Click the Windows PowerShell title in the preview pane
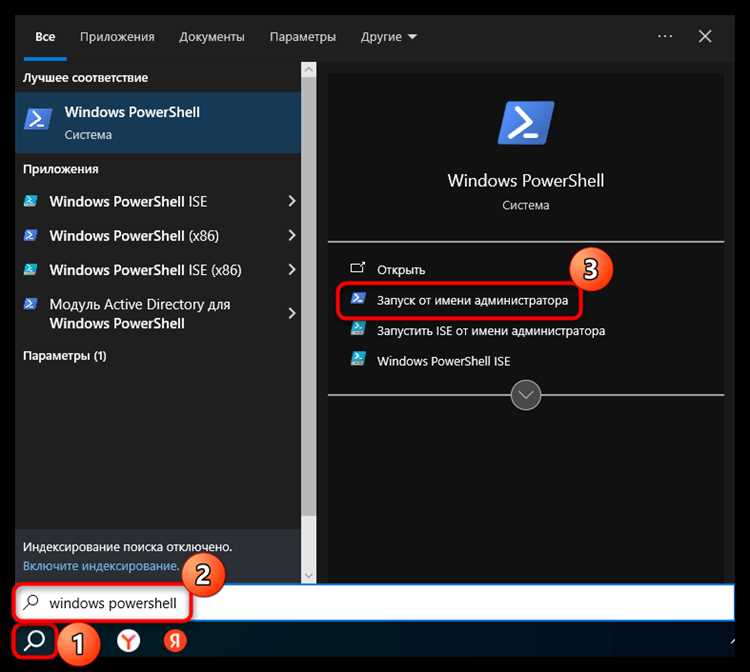The width and height of the screenshot is (750, 672). (x=526, y=180)
